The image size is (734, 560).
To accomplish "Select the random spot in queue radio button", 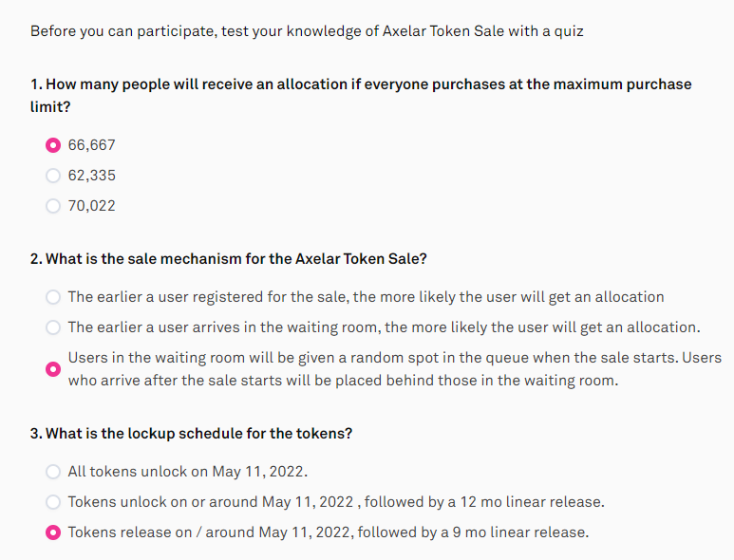I will pyautogui.click(x=53, y=369).
